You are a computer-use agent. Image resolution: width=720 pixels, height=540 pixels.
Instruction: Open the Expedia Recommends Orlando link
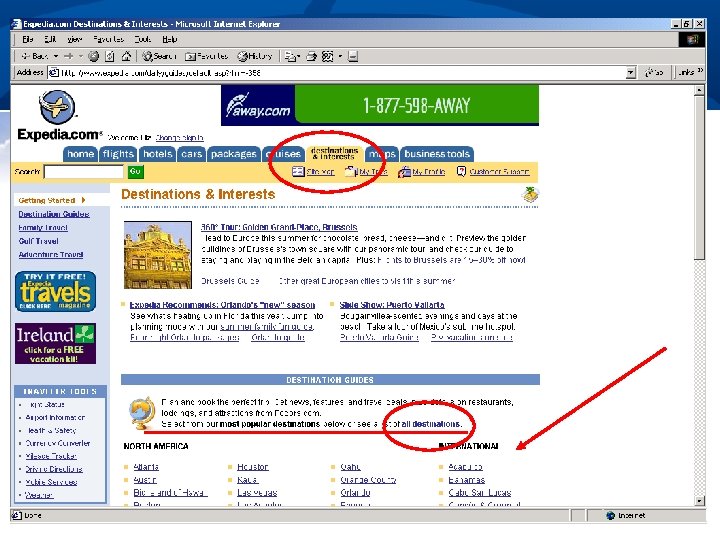[x=222, y=305]
